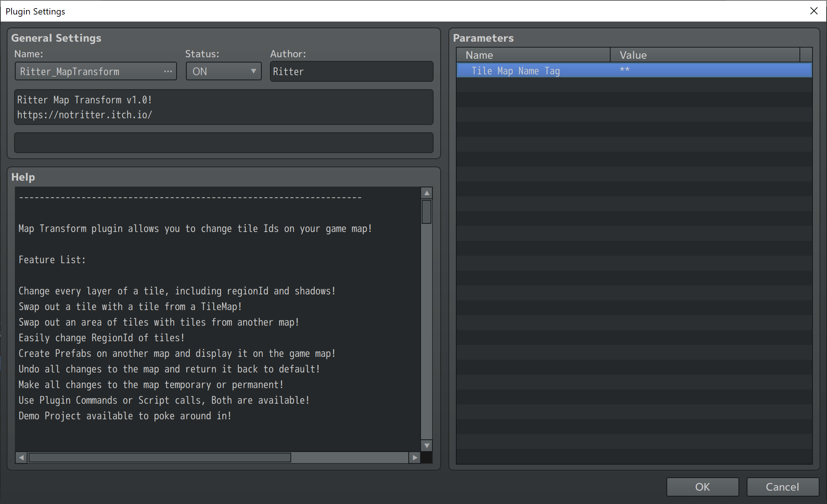This screenshot has width=827, height=504.
Task: Click the ellipsis button in the Name field
Action: tap(168, 71)
